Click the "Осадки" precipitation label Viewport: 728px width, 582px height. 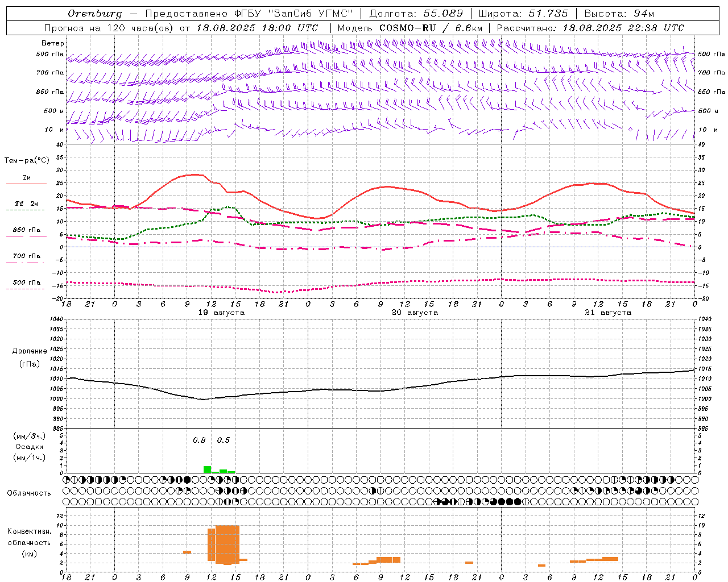click(30, 447)
